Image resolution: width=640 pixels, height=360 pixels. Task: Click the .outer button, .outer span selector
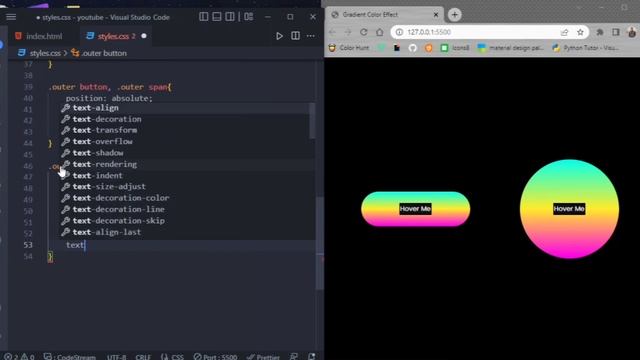click(110, 87)
